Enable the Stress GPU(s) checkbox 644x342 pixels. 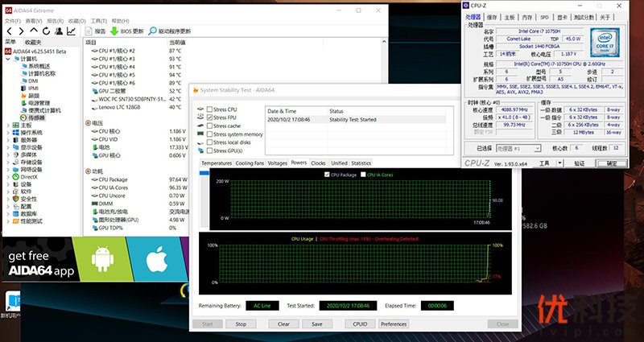[210, 150]
